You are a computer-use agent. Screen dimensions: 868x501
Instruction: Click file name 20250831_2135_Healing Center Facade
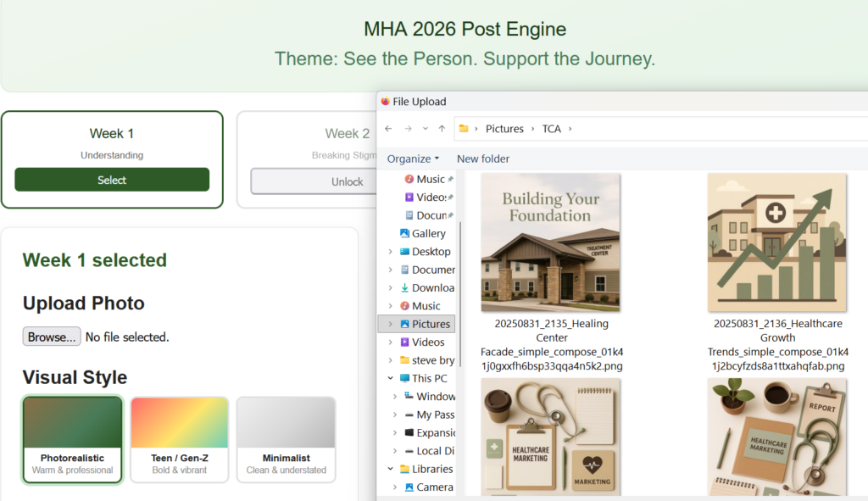(x=551, y=344)
